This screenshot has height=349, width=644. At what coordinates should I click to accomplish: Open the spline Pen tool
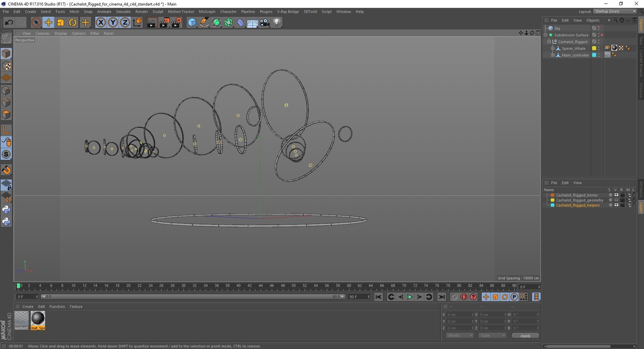point(204,22)
